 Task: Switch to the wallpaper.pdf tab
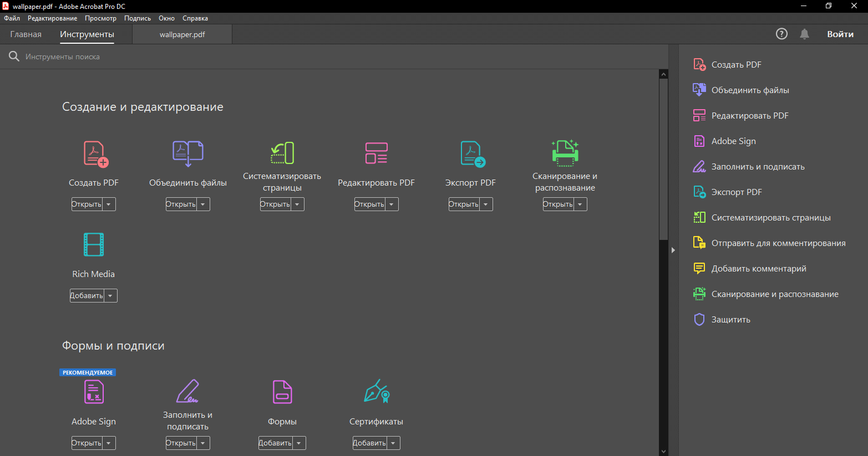pos(182,34)
